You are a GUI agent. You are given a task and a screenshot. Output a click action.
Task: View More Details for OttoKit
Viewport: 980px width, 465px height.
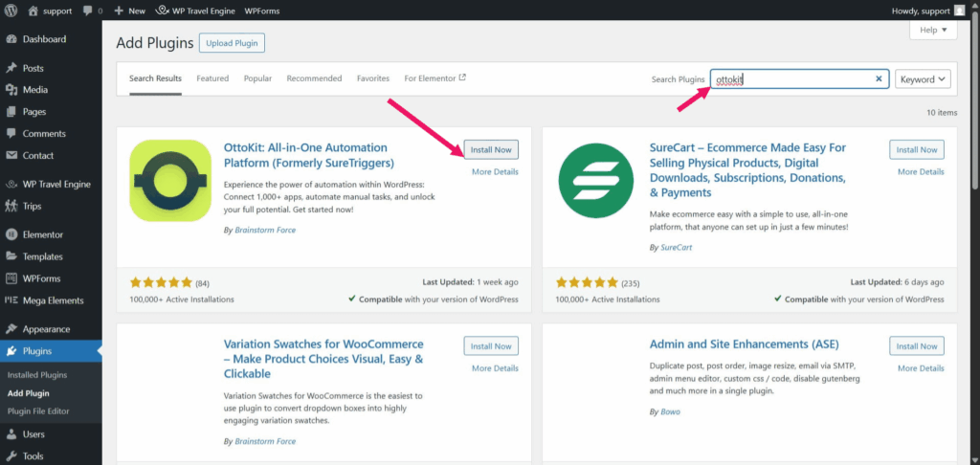pos(495,172)
